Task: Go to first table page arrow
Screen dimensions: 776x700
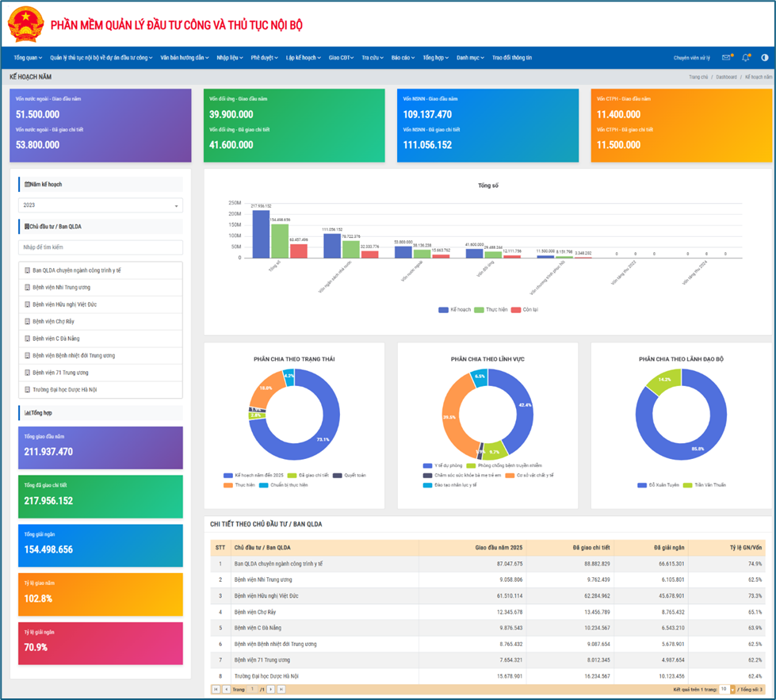Action: pos(216,690)
